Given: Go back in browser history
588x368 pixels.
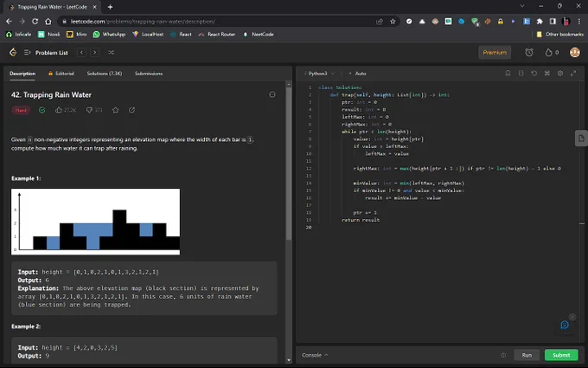Looking at the screenshot, I should coord(9,22).
